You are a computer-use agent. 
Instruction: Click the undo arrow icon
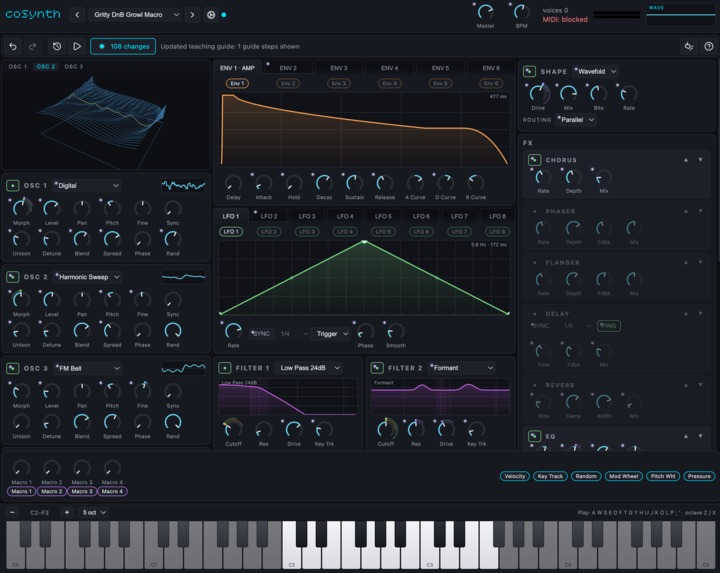point(13,46)
